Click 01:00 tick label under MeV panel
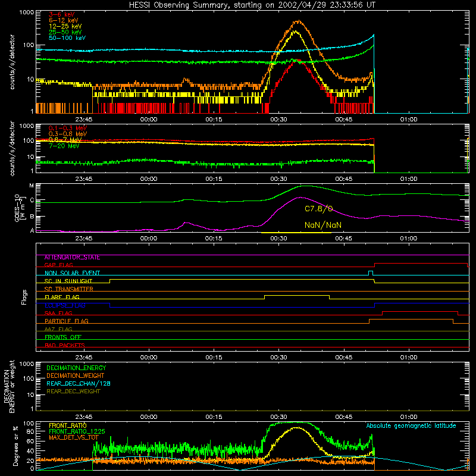Image resolution: width=476 pixels, height=476 pixels. (409, 179)
